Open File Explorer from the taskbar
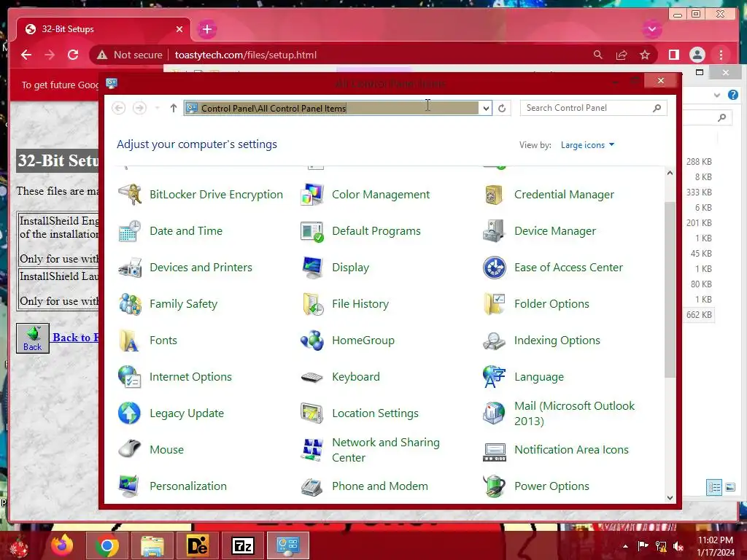 pyautogui.click(x=152, y=545)
